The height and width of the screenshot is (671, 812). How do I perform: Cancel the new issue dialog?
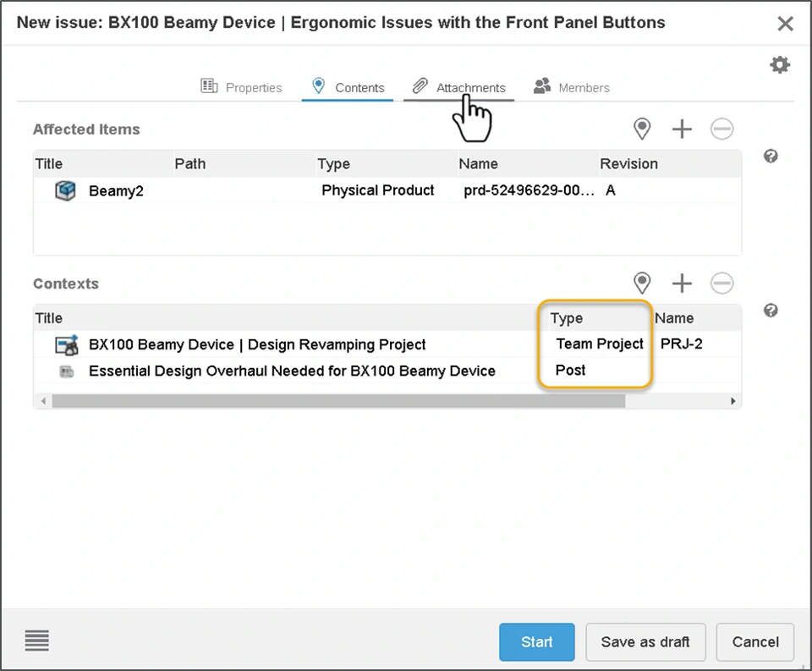coord(755,642)
